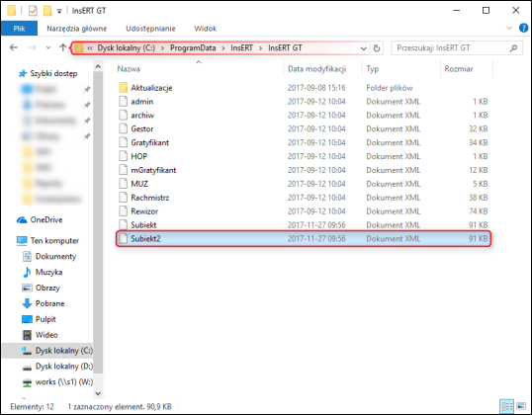Screen dimensions: 532x415
Task: Select InsERT breadcrumb segment
Action: point(241,47)
